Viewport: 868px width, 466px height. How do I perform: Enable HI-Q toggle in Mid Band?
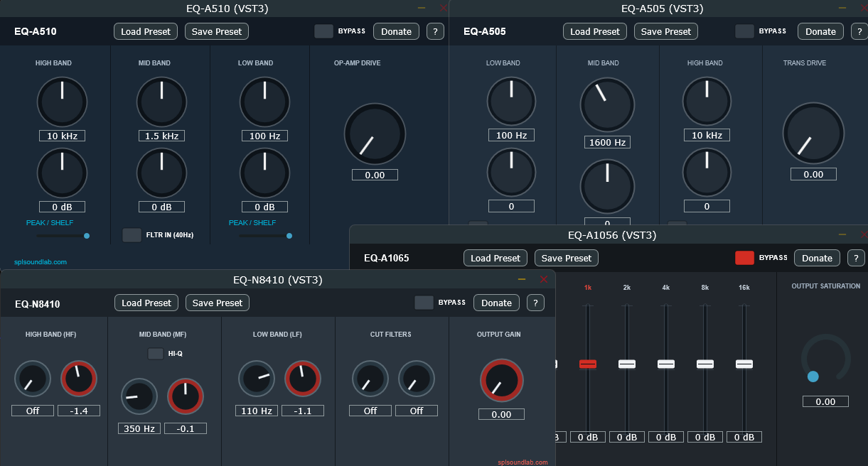[156, 353]
